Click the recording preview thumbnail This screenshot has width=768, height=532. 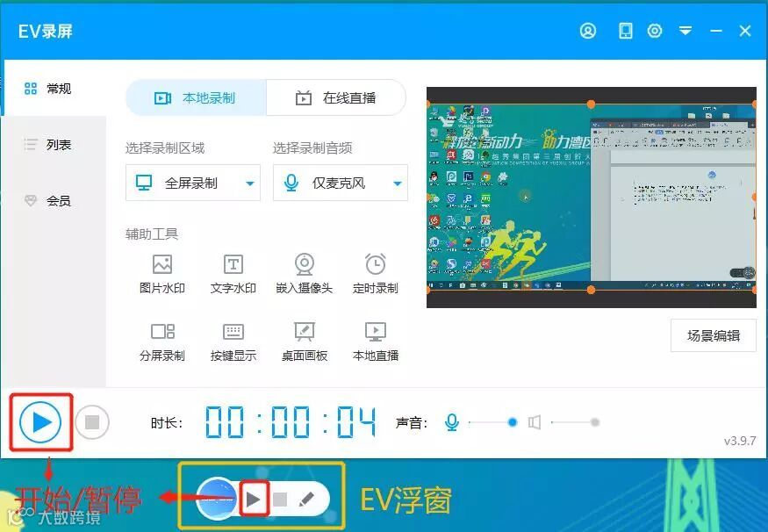(x=592, y=198)
